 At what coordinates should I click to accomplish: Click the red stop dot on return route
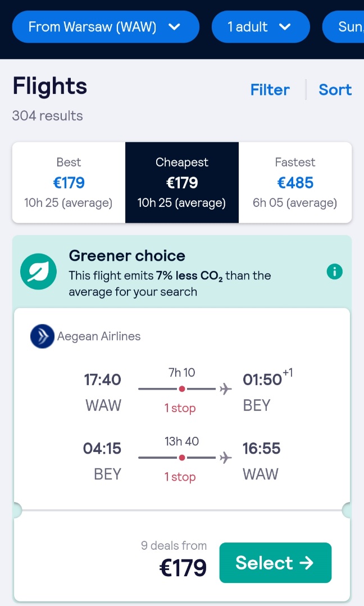[x=182, y=458]
